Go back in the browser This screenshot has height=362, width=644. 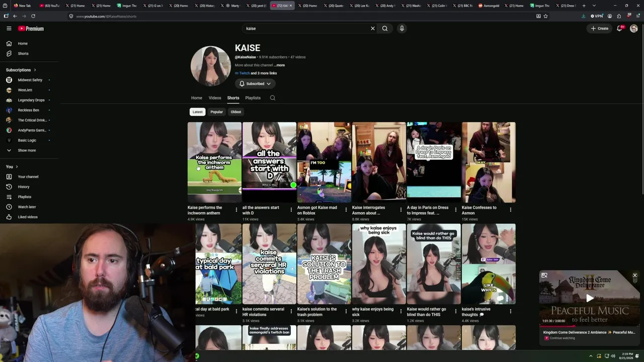tap(15, 16)
